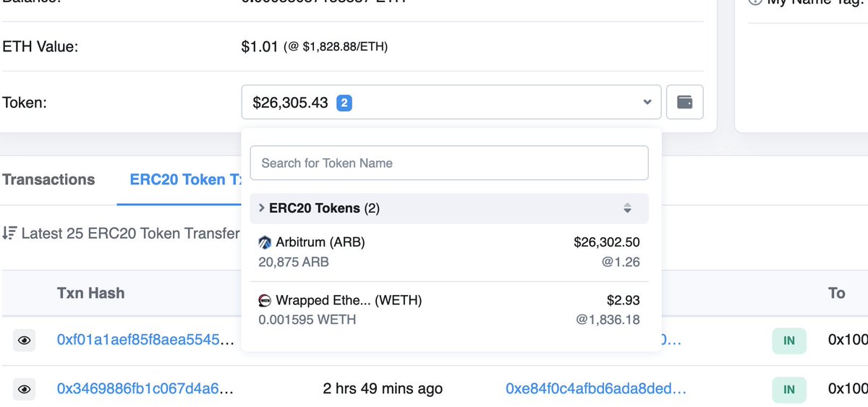Toggle eye view on 0x3469886f transaction row
Viewport: 868px width, 407px height.
(x=24, y=389)
